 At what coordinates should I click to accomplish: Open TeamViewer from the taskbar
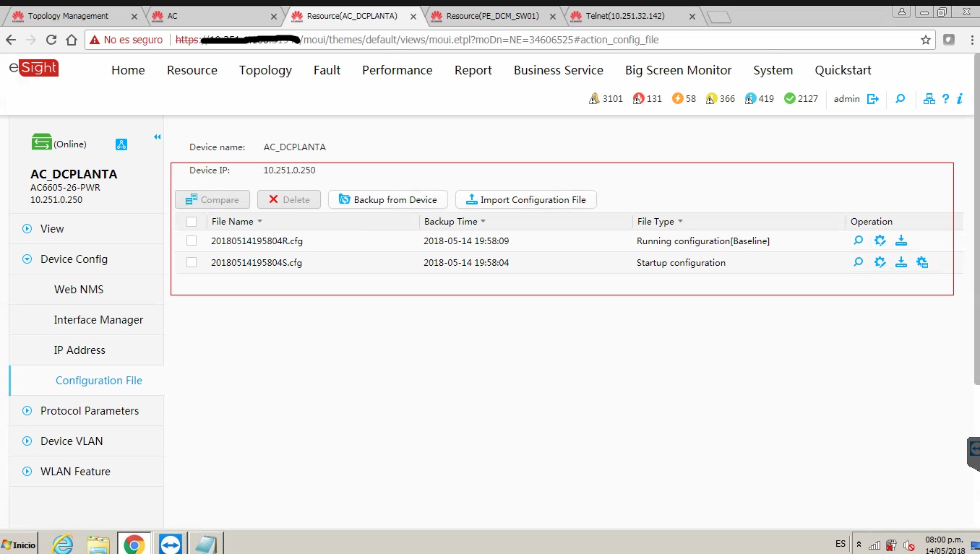[171, 544]
